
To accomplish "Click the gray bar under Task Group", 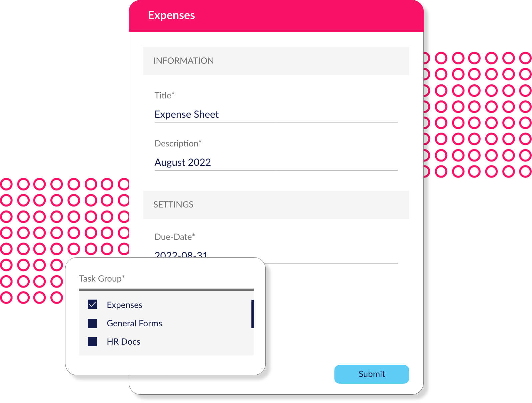I will (x=166, y=290).
